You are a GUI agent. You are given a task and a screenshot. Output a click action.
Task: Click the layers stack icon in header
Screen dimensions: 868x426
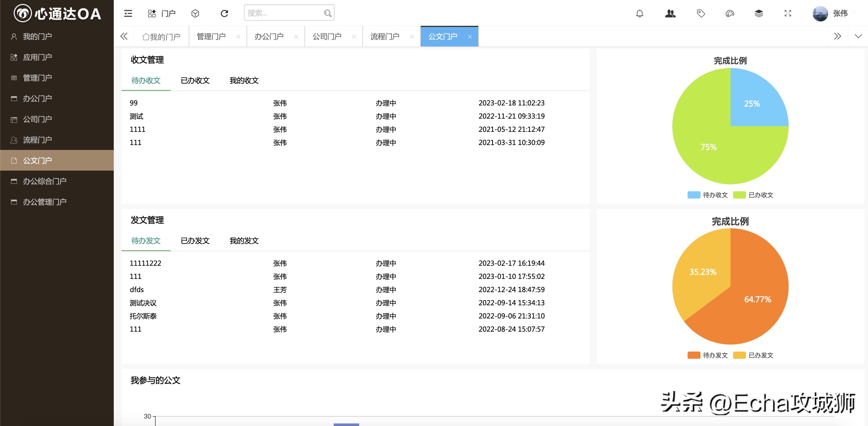click(x=759, y=13)
